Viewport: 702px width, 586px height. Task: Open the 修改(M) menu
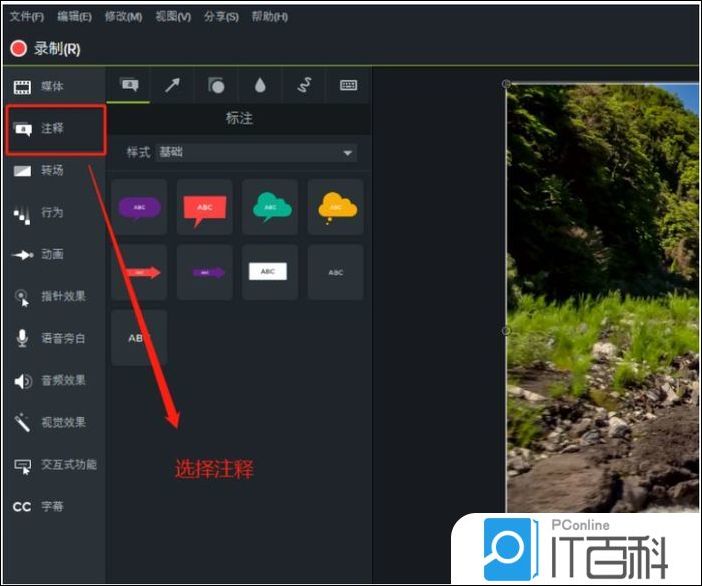point(123,17)
